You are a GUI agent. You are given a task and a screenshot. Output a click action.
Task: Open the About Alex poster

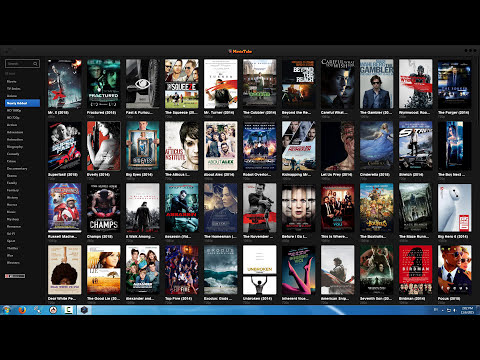pos(221,146)
